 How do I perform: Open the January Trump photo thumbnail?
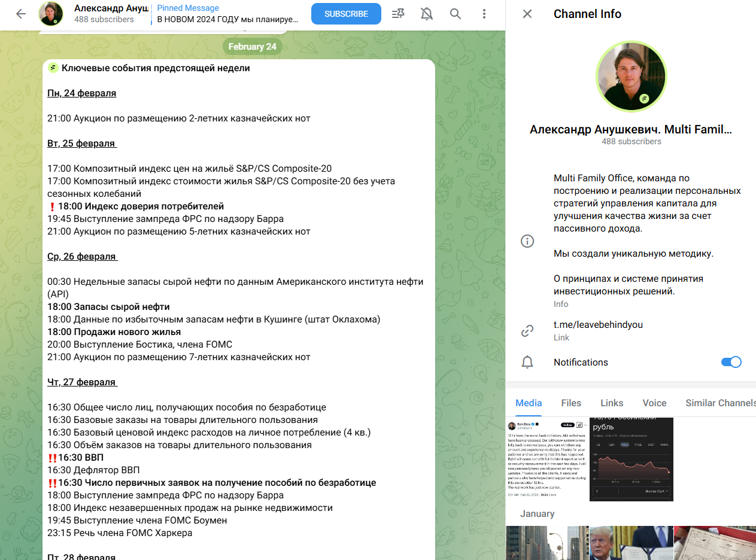[x=631, y=543]
